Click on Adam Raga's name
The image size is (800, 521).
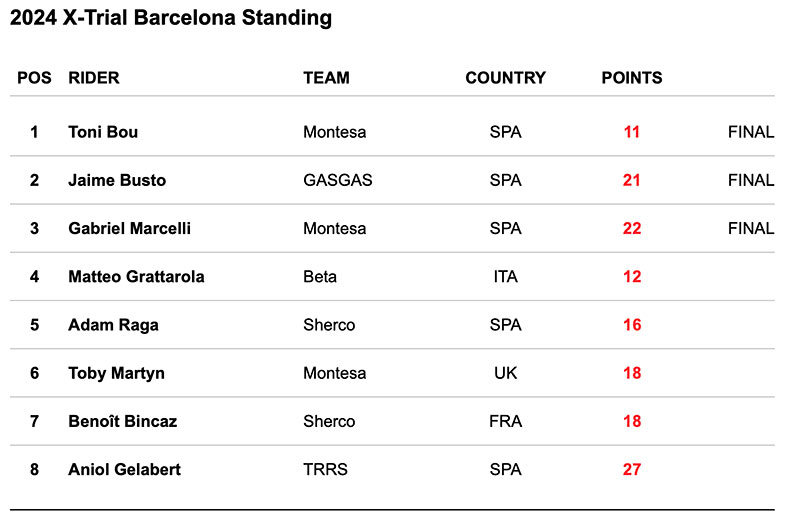click(113, 325)
